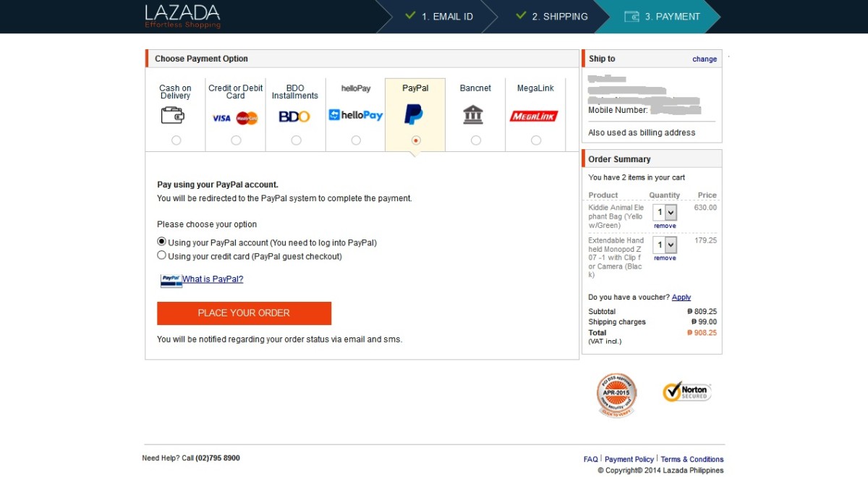This screenshot has width=868, height=477.
Task: Click the helloPay logo icon
Action: (355, 115)
